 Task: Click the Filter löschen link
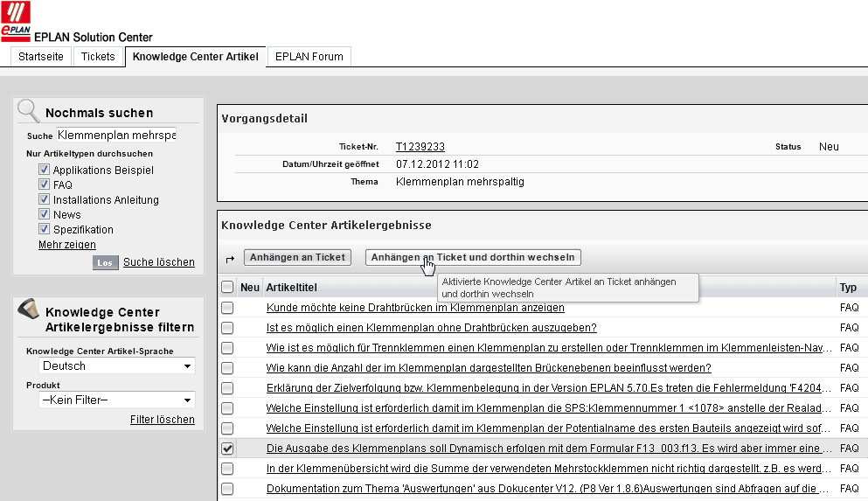(x=162, y=420)
